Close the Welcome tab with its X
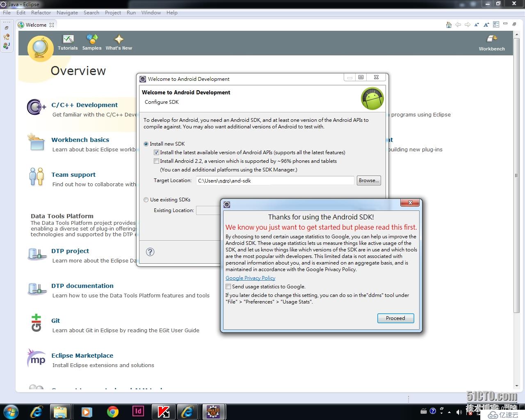 point(52,25)
